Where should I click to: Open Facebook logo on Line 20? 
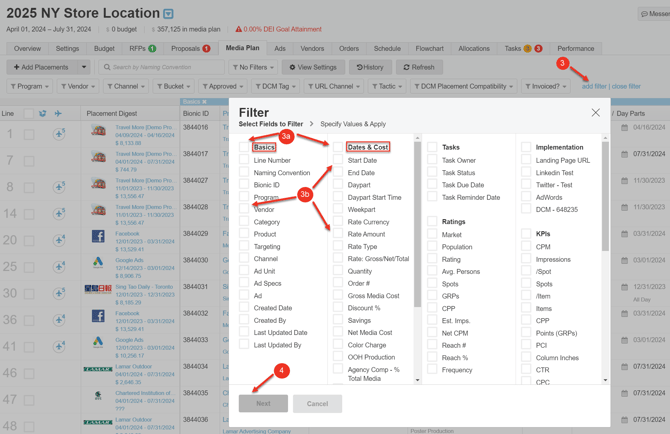(x=98, y=236)
